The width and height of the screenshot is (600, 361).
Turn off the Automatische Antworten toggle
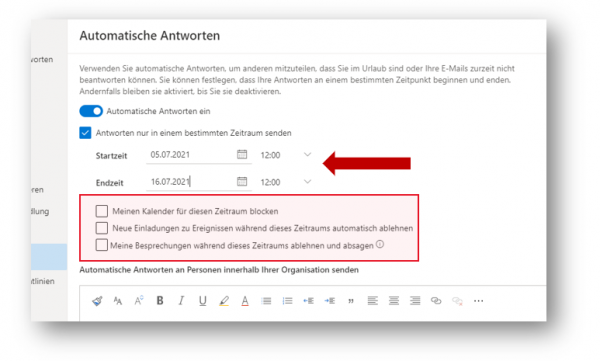coord(91,111)
